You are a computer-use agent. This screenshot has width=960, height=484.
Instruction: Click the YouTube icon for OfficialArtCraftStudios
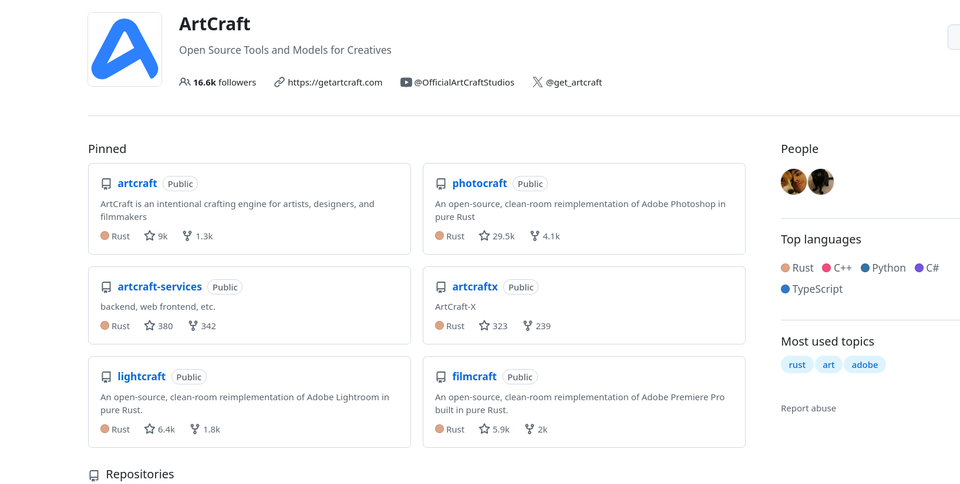406,82
